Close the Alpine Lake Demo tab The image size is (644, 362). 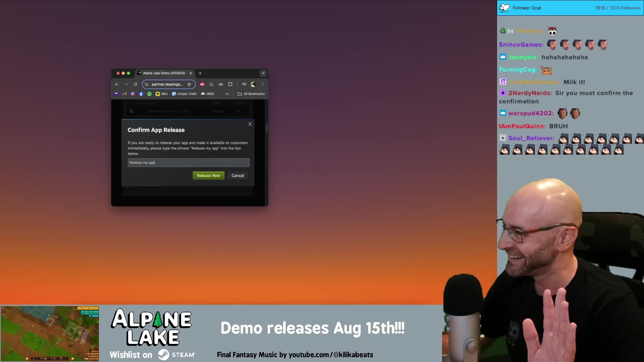[191, 73]
